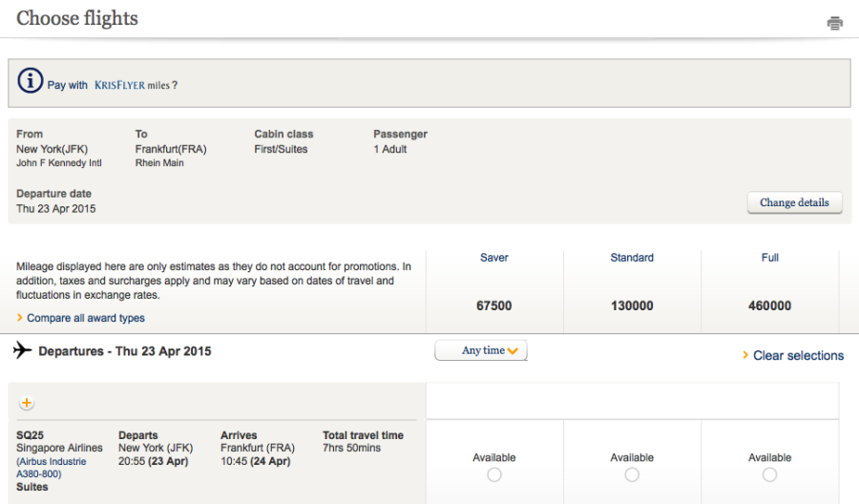859x504 pixels.
Task: Open the Any time dropdown
Action: [481, 351]
